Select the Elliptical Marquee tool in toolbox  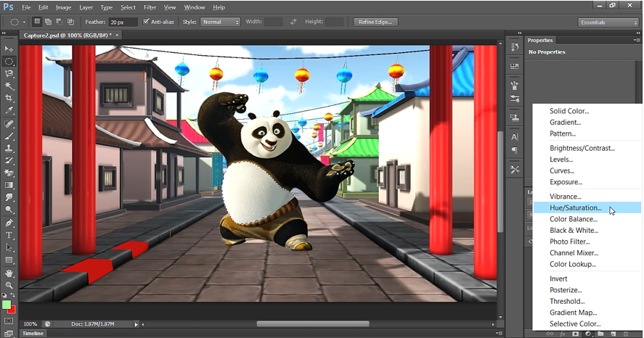tap(9, 62)
